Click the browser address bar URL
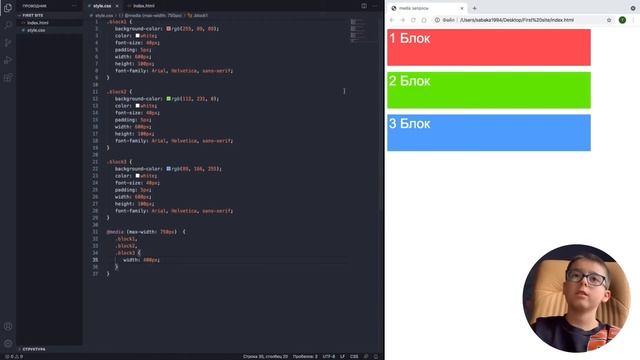640x360 pixels. (517, 20)
